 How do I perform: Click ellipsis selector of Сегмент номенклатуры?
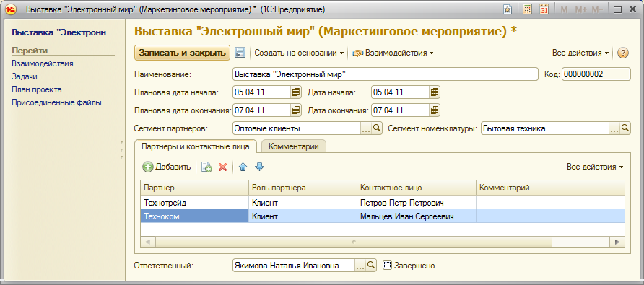[x=614, y=128]
